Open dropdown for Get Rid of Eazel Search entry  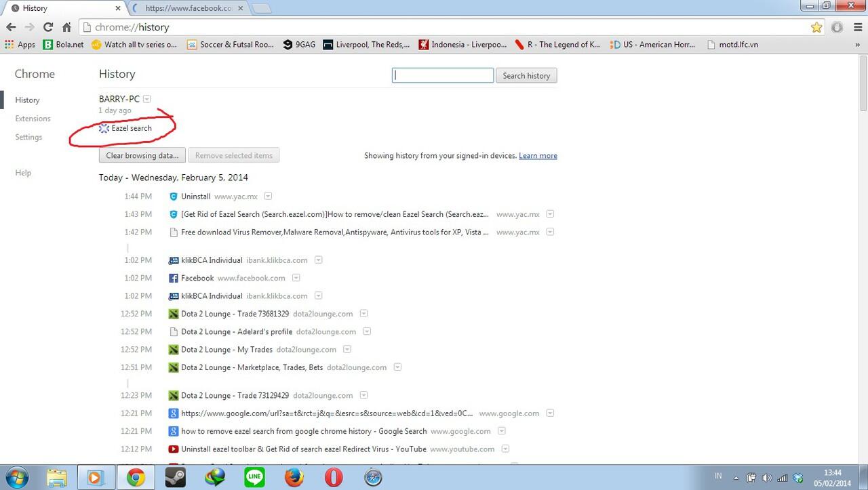550,213
